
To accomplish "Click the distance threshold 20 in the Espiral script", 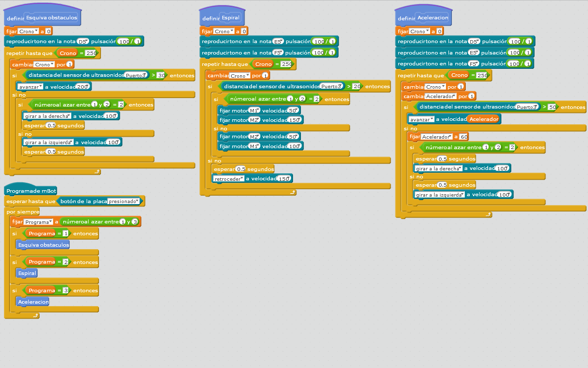I will (x=357, y=87).
